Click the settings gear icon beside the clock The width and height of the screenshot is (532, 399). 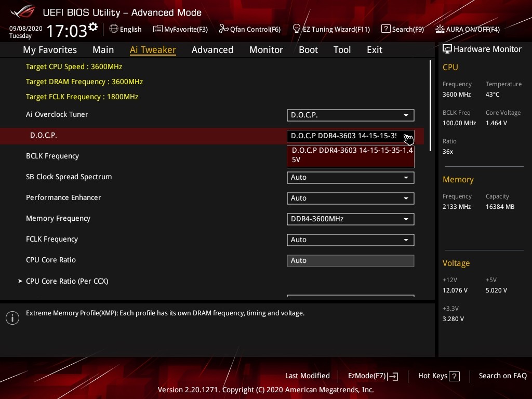[x=93, y=27]
